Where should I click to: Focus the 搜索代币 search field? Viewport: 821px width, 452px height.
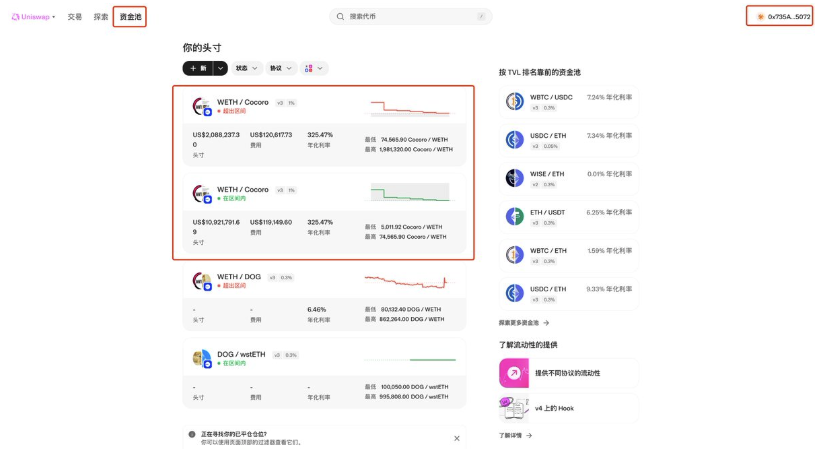coord(410,17)
